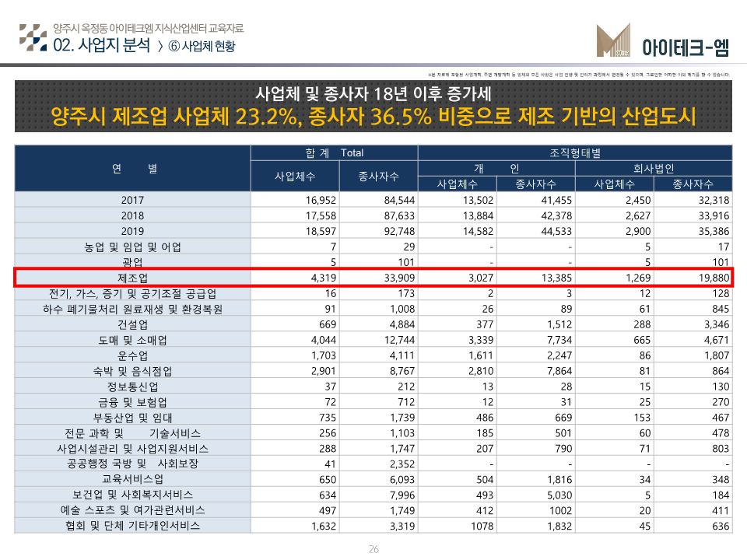Click the white subtitle 사업체 및 종사자 증가세
The width and height of the screenshot is (747, 560).
tap(373, 94)
